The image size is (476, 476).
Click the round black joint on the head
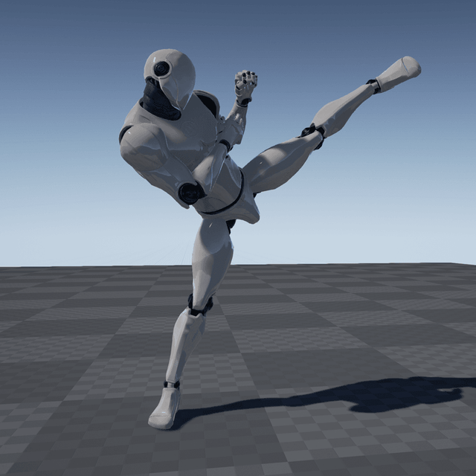point(161,70)
